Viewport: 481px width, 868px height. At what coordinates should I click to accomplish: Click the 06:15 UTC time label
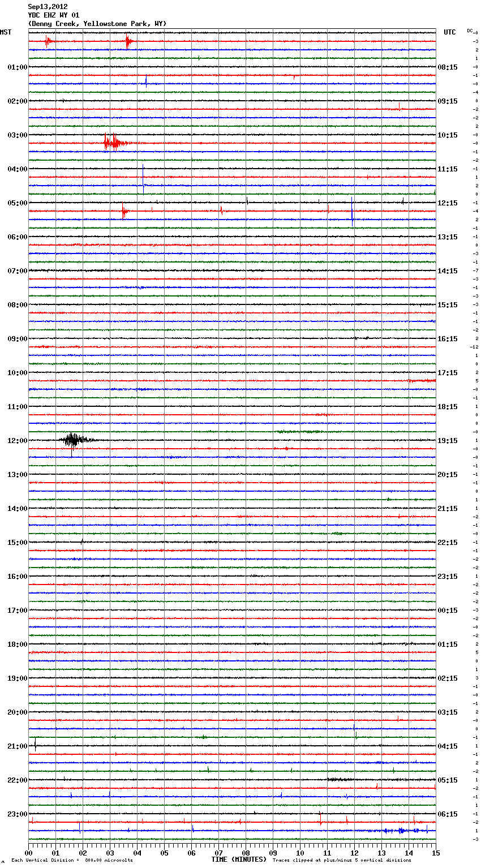(x=448, y=814)
